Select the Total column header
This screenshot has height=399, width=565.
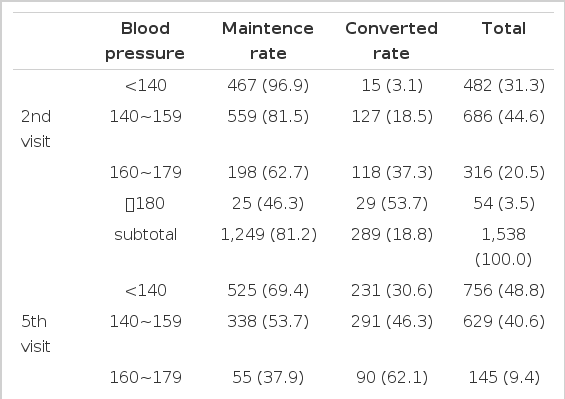[504, 28]
